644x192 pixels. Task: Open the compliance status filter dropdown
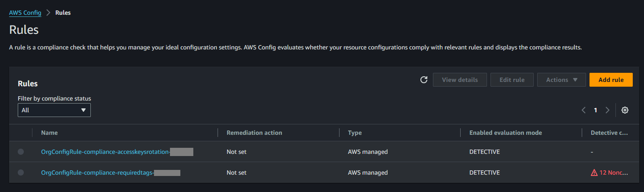(x=54, y=110)
